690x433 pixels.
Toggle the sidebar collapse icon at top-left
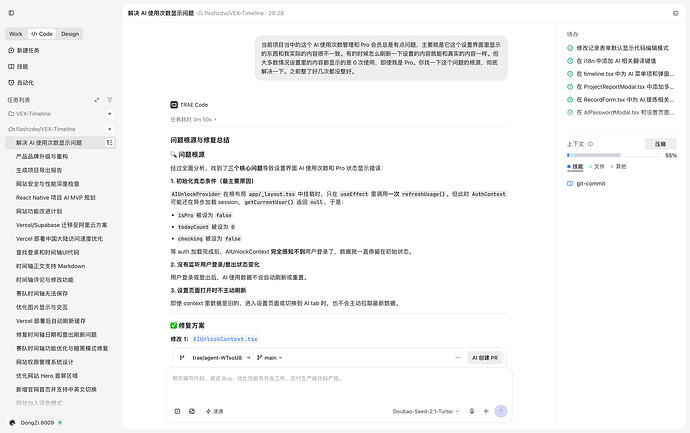coord(11,13)
